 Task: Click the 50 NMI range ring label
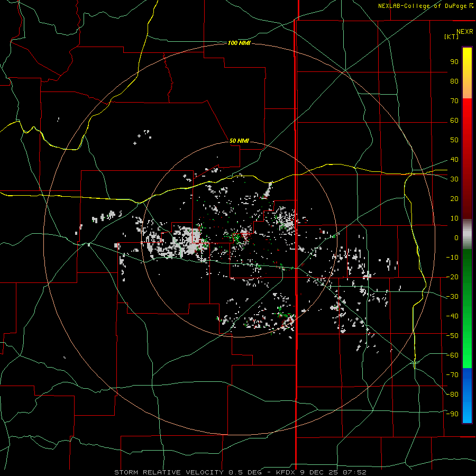(239, 141)
